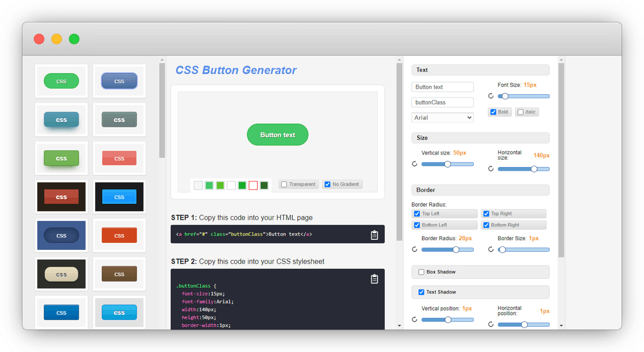Choose the green pill CSS button preset
644x352 pixels.
tap(61, 81)
